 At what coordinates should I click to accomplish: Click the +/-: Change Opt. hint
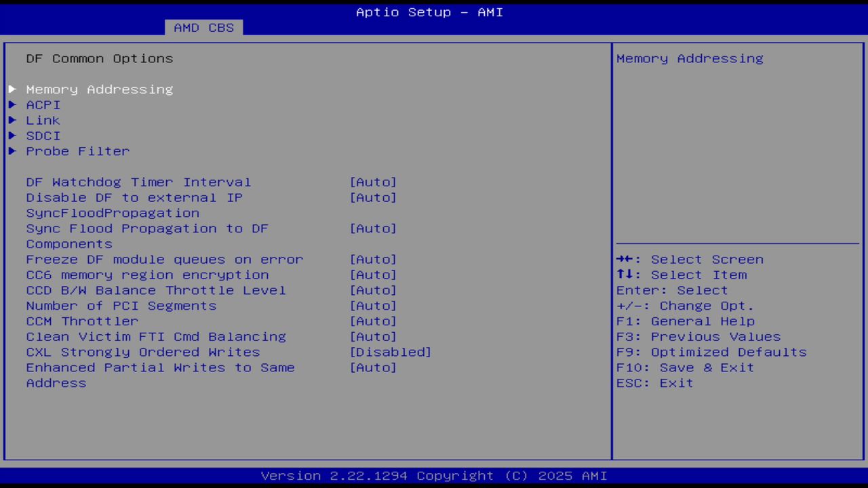click(686, 306)
